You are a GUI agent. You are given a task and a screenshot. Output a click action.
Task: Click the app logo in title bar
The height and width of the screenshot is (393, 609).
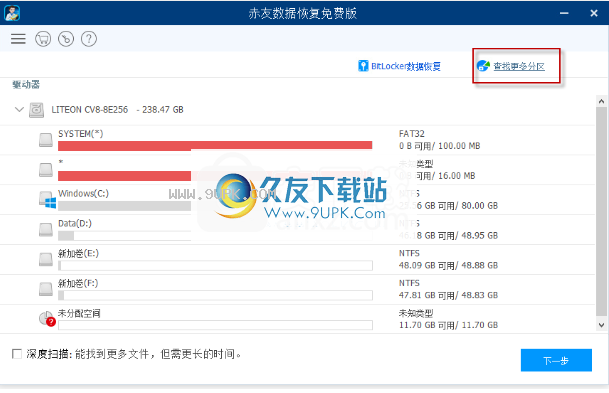(x=12, y=13)
